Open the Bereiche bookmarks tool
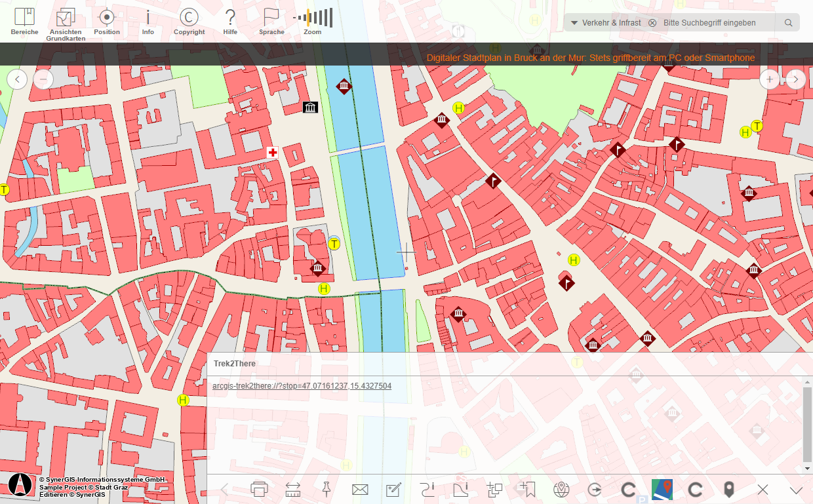 coord(24,20)
